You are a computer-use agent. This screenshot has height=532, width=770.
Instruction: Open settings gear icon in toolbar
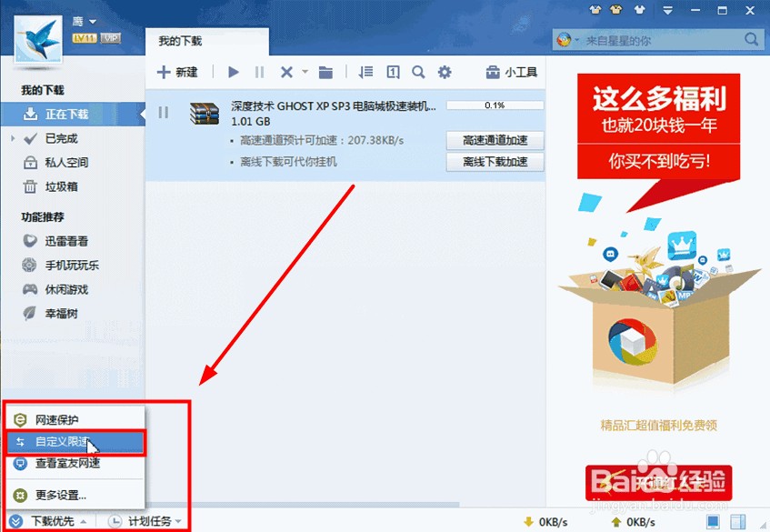coord(445,72)
